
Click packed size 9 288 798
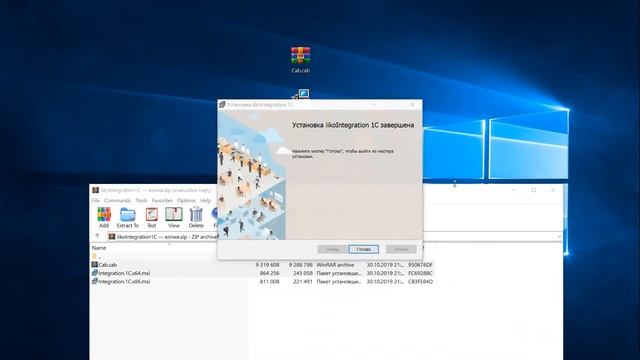point(301,265)
